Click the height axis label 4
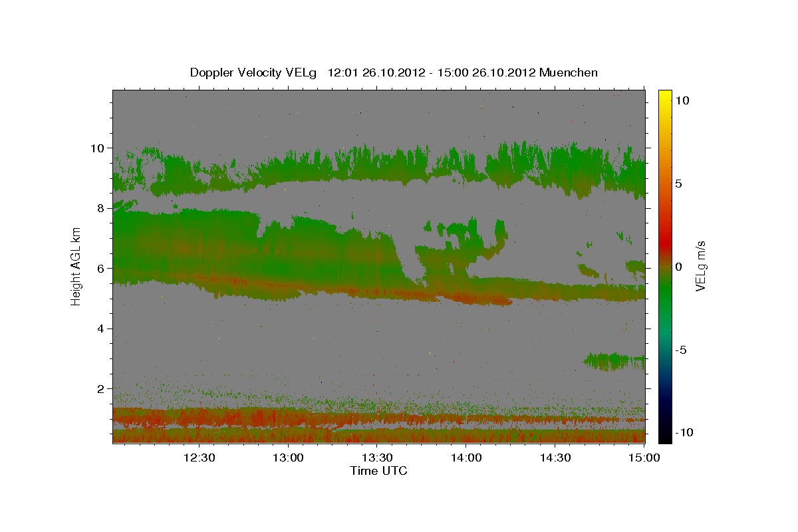Viewport: 798px width, 532px height. pyautogui.click(x=101, y=329)
